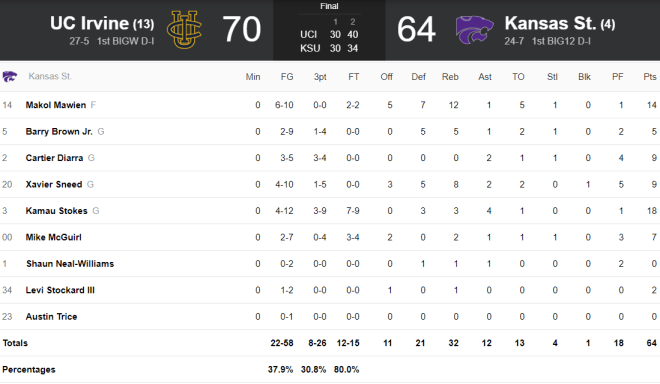Screen dimensions: 660x384
Task: Click the Kansas State wildcat logo in header
Action: [474, 29]
